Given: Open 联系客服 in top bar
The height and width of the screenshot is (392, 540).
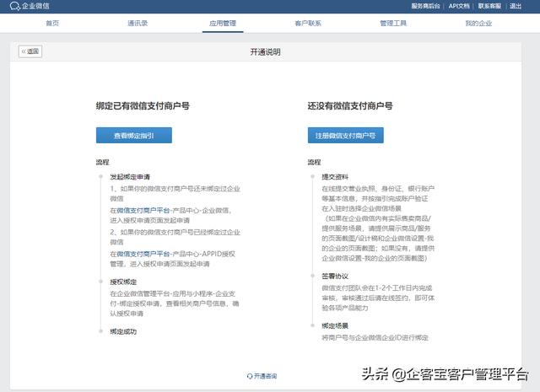Looking at the screenshot, I should [489, 6].
